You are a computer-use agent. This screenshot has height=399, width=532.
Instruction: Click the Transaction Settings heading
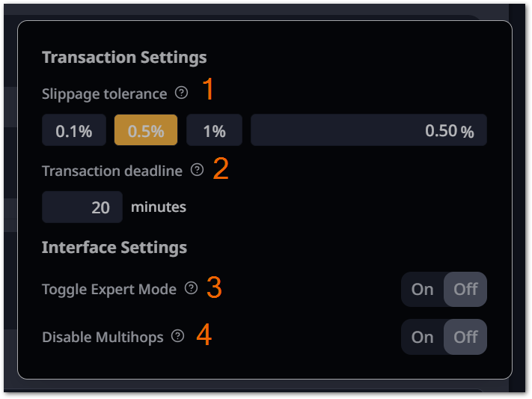click(x=124, y=57)
